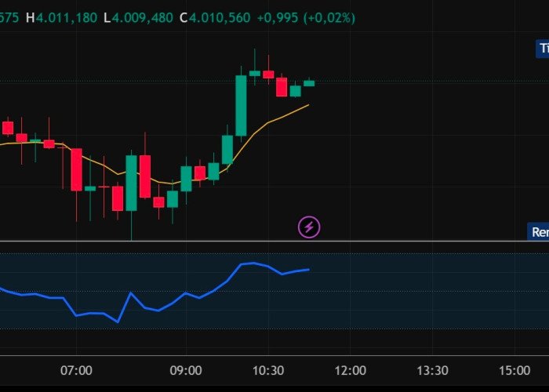Click the High value 4.011,180
The height and width of the screenshot is (392, 549).
click(x=67, y=17)
